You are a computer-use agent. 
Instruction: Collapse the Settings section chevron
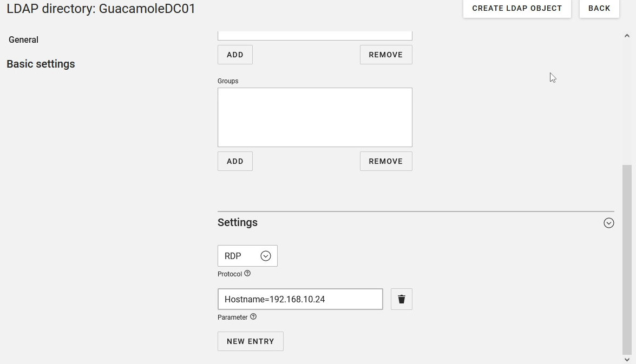coord(609,223)
